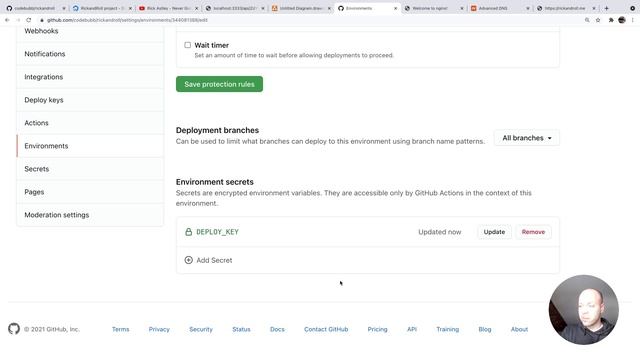640x360 pixels.
Task: Open the Status footer link
Action: (x=241, y=329)
